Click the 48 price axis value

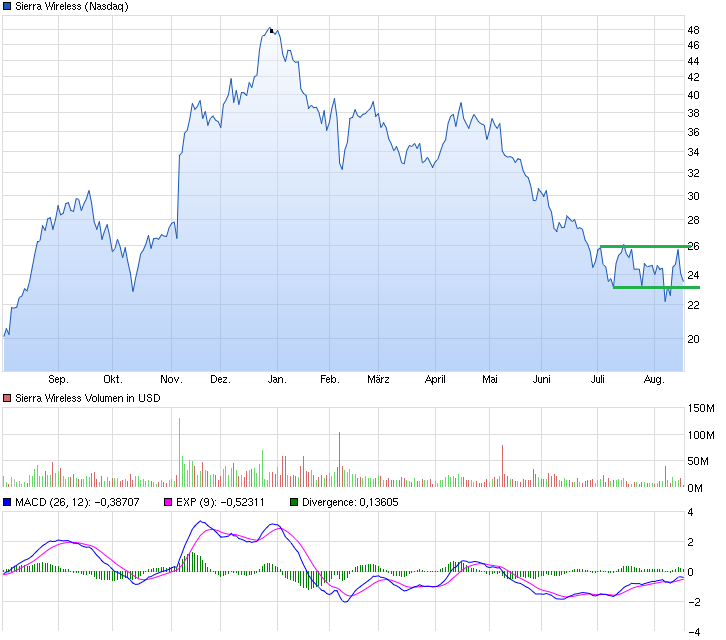[693, 30]
